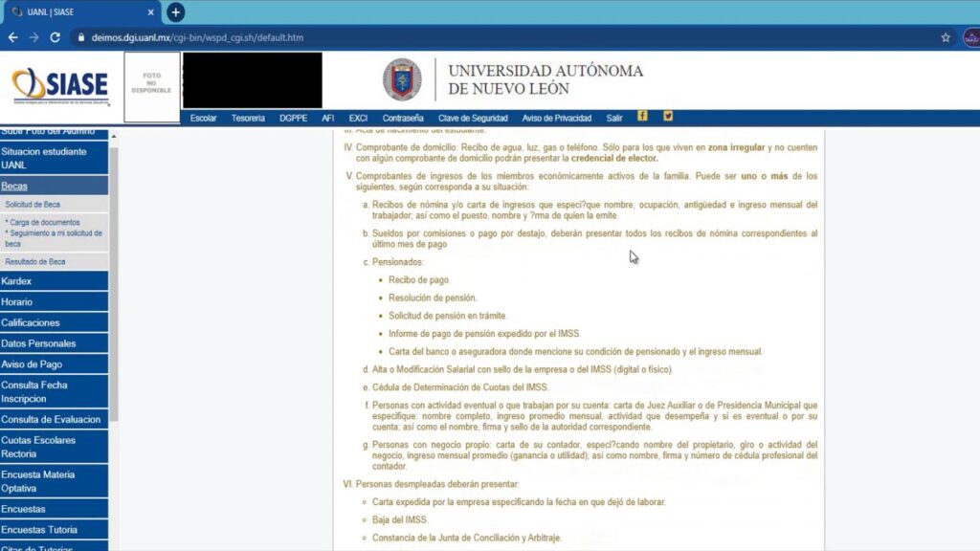Viewport: 980px width, 551px height.
Task: Open Encuestas Tutoria in sidebar
Action: pos(54,529)
